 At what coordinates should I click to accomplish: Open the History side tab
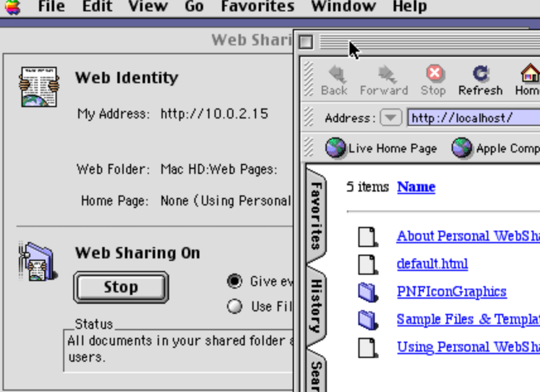(x=316, y=306)
